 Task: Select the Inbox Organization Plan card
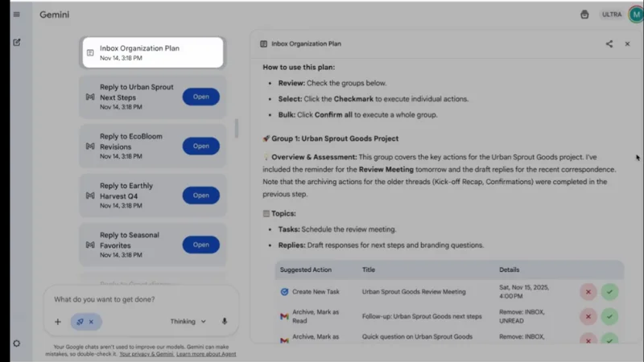coord(153,52)
